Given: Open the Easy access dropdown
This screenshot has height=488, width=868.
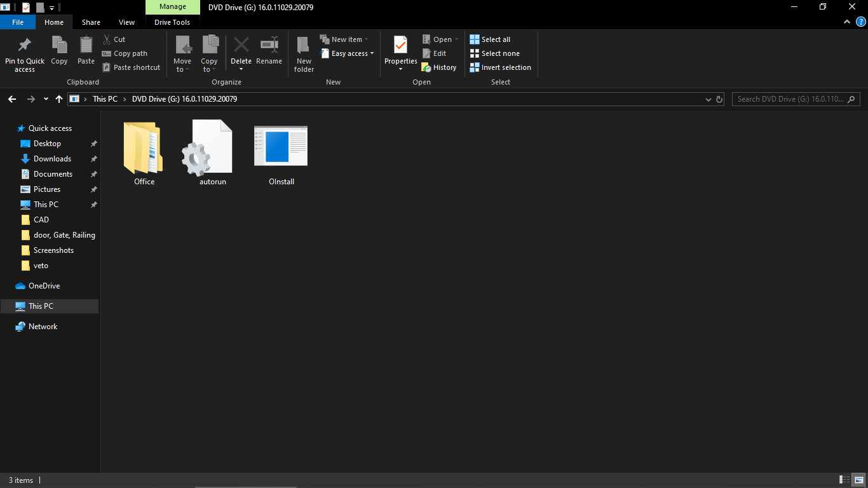Looking at the screenshot, I should [x=347, y=53].
